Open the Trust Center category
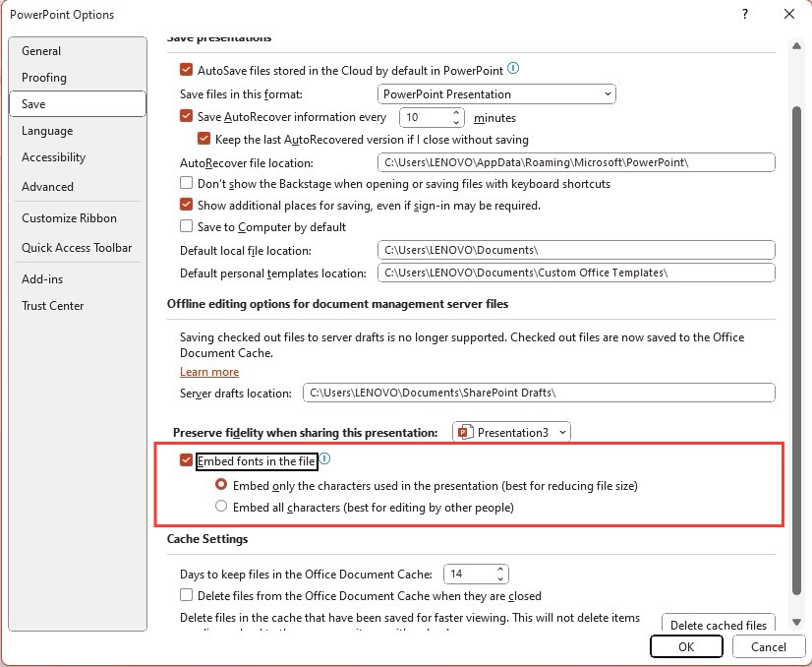Viewport: 812px width, 667px height. click(78, 306)
